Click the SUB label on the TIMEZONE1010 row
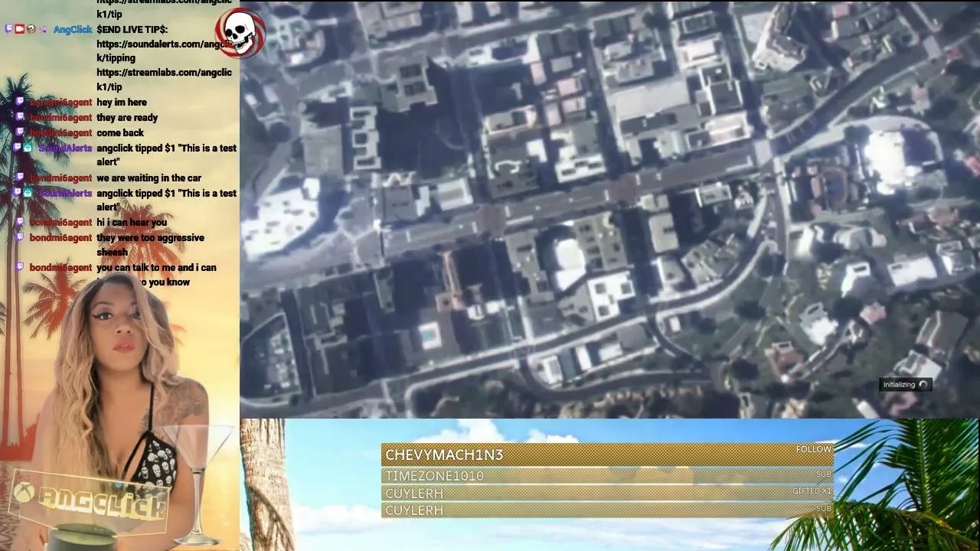This screenshot has width=980, height=551. 823,474
